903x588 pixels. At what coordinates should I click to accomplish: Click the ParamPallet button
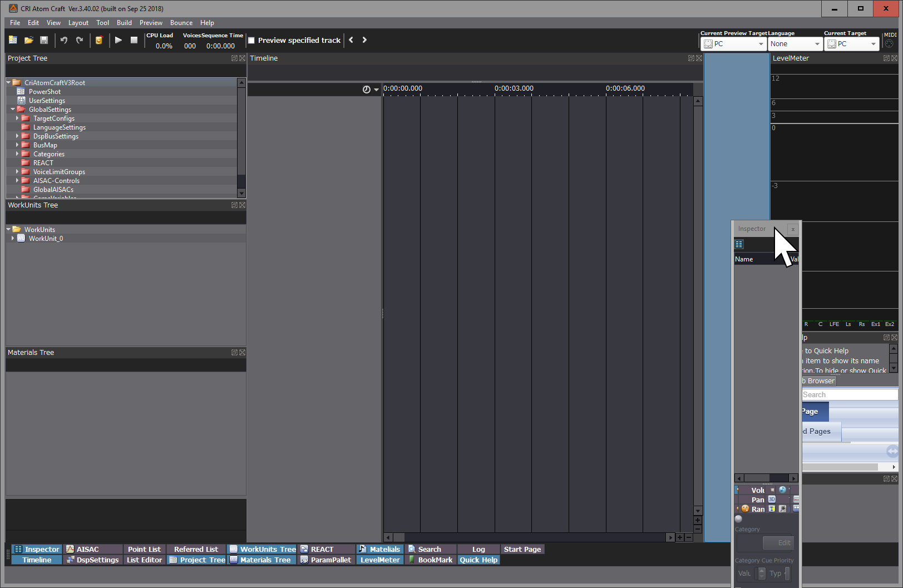click(326, 560)
